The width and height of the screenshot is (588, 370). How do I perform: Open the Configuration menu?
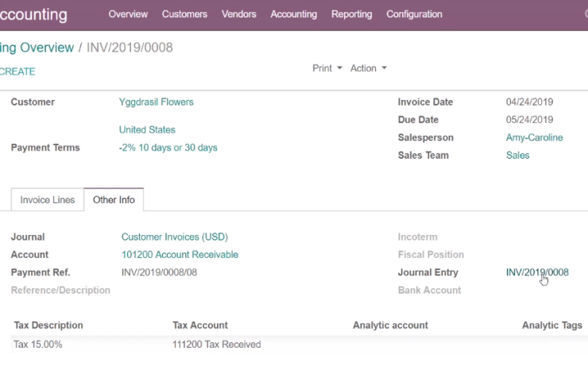(x=414, y=14)
